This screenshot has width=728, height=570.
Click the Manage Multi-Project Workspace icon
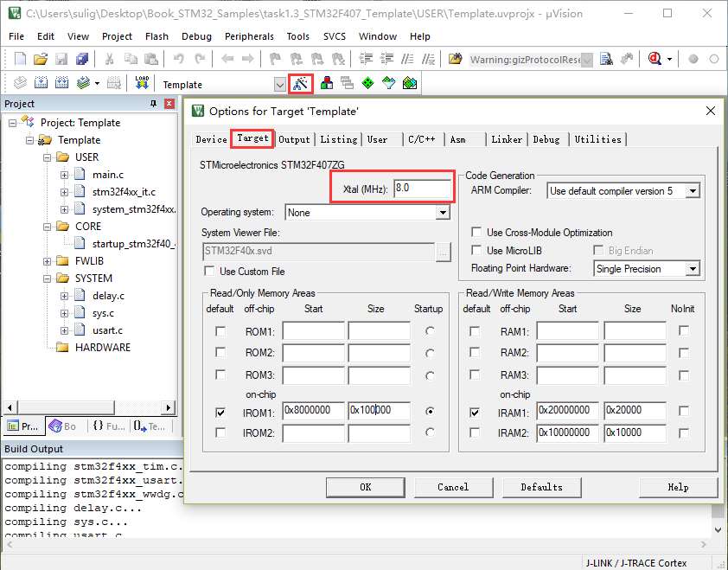[347, 84]
